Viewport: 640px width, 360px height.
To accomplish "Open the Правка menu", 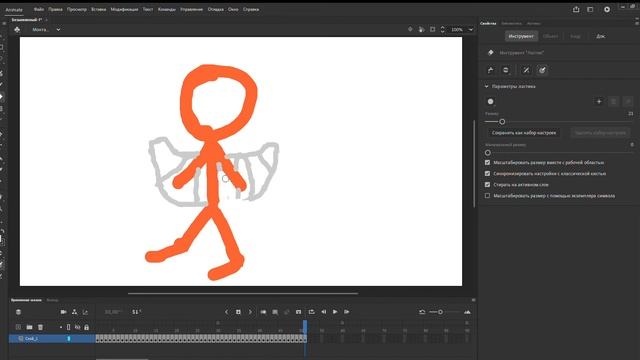I will tap(56, 9).
